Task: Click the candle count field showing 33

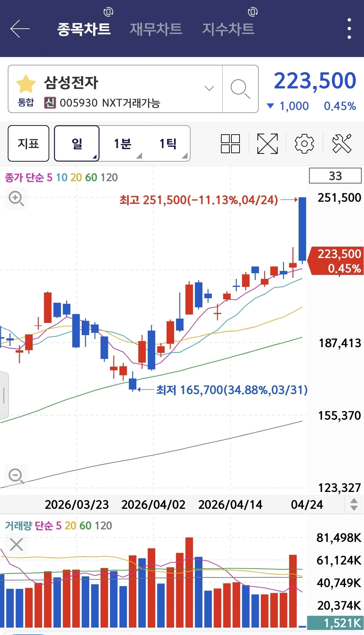Action: tap(335, 176)
